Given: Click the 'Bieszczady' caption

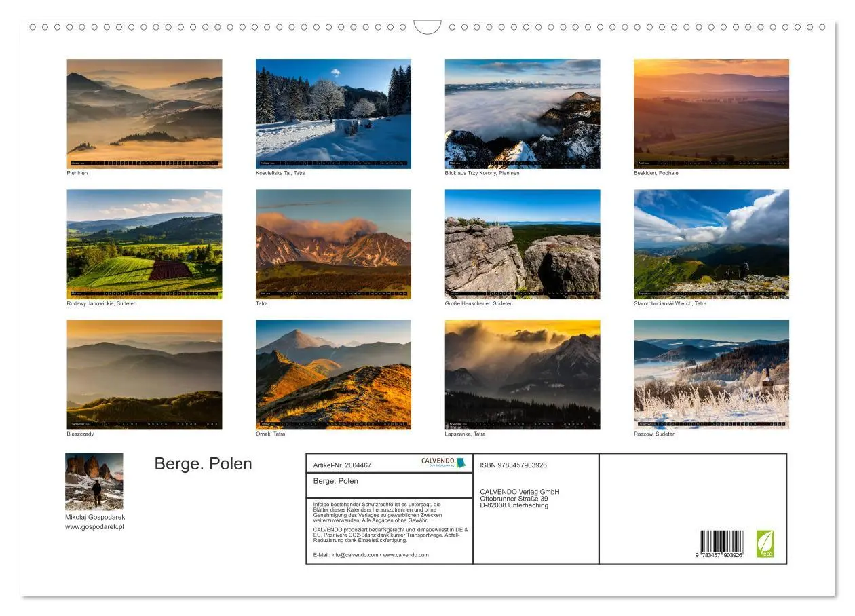Looking at the screenshot, I should (x=81, y=434).
